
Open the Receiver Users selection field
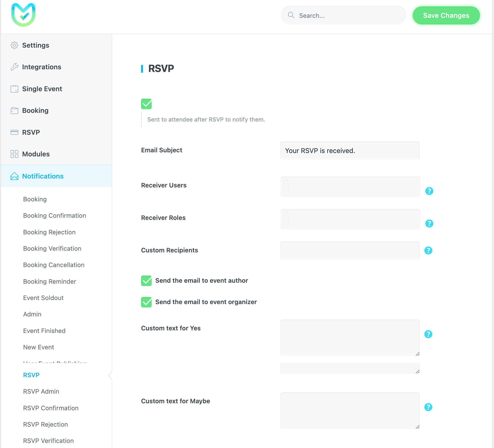coord(350,187)
